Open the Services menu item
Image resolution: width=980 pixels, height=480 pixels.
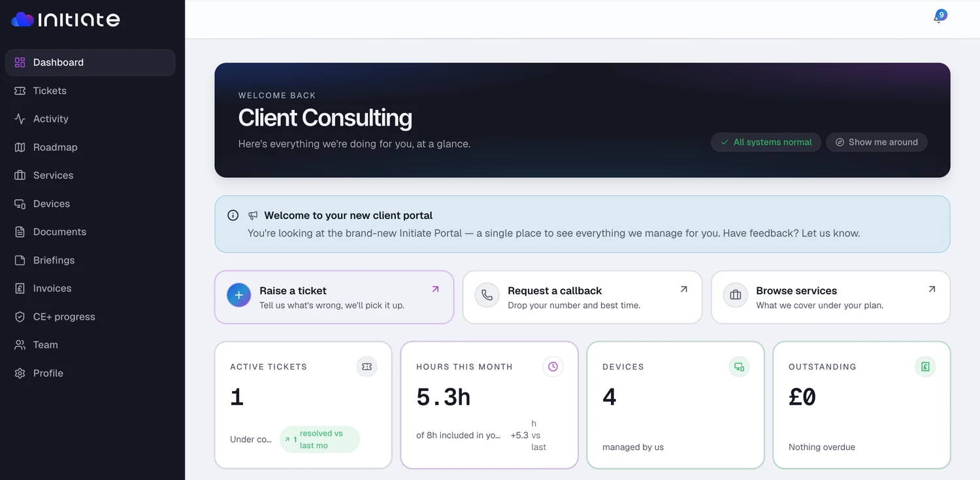coord(90,175)
